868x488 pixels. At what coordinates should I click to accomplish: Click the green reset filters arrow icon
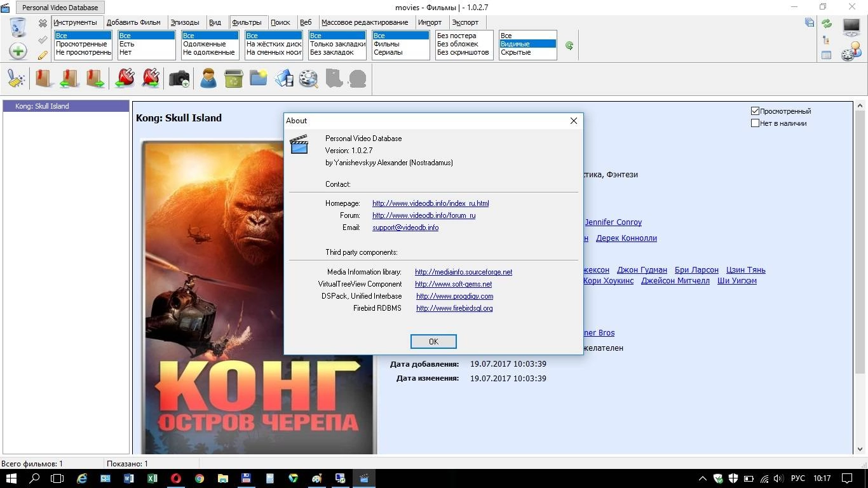point(569,46)
